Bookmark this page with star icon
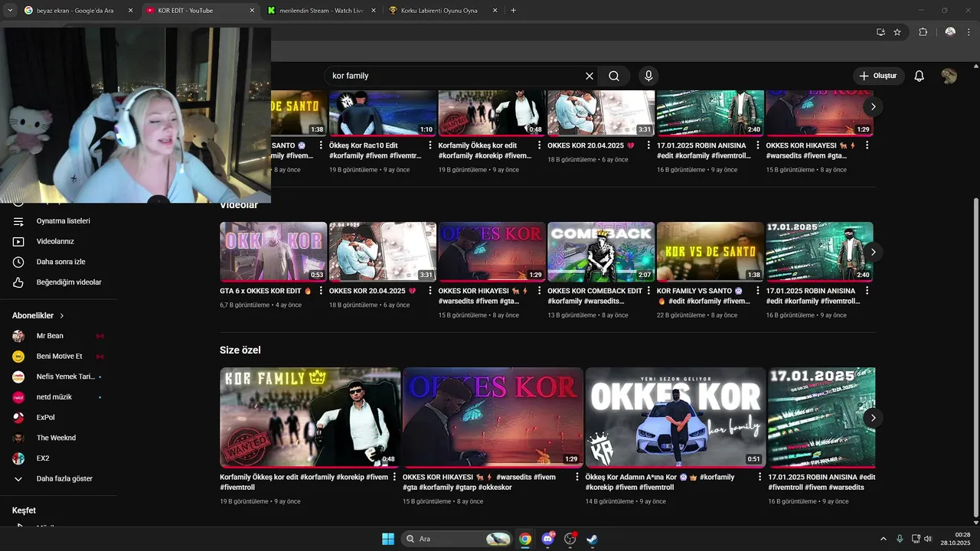Screen dimensions: 980x551 897,32
